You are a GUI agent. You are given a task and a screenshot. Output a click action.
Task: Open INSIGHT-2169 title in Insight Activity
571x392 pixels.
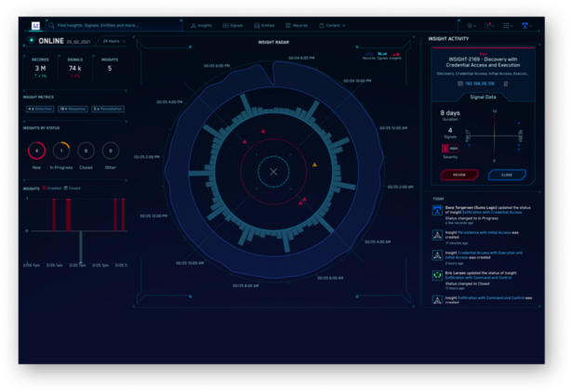pos(483,62)
